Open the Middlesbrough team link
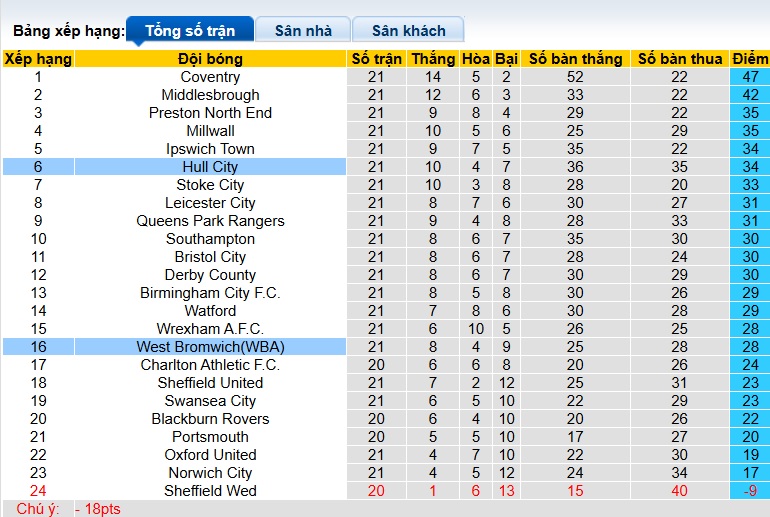This screenshot has height=517, width=770. (x=210, y=95)
